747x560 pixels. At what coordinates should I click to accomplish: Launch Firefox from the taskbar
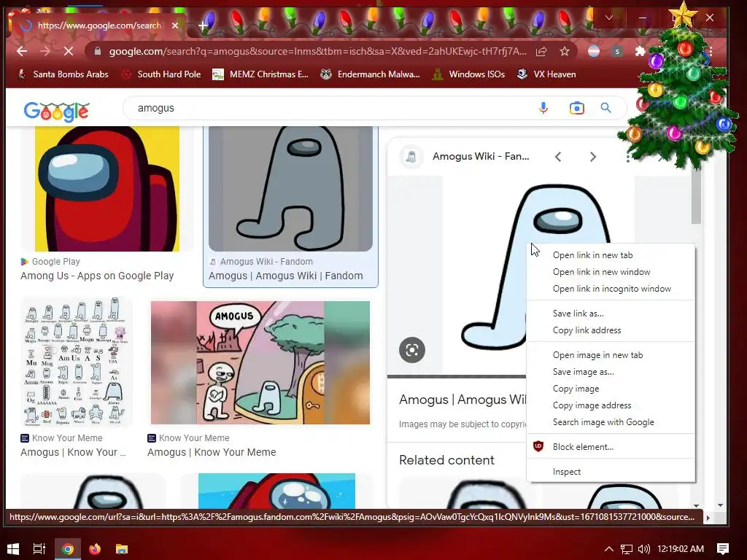click(x=95, y=549)
